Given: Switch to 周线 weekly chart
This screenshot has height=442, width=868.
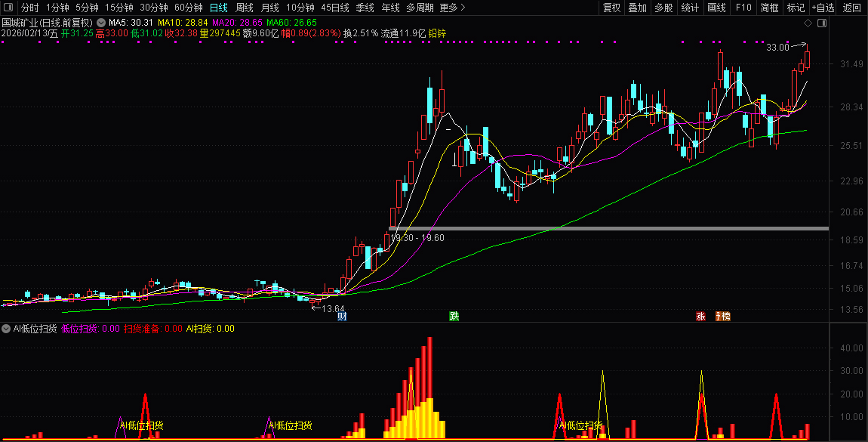Looking at the screenshot, I should pyautogui.click(x=244, y=8).
